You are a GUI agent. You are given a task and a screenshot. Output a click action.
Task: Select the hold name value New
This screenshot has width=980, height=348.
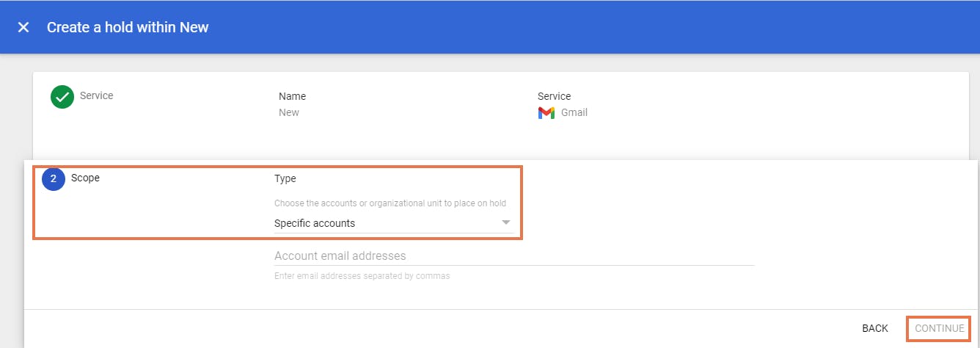pos(289,112)
